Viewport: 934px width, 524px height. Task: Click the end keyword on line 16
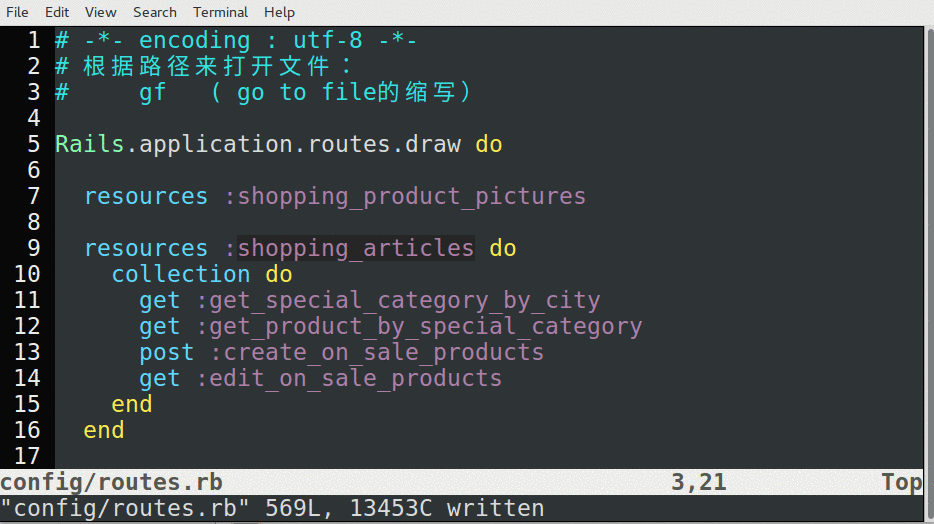point(104,430)
